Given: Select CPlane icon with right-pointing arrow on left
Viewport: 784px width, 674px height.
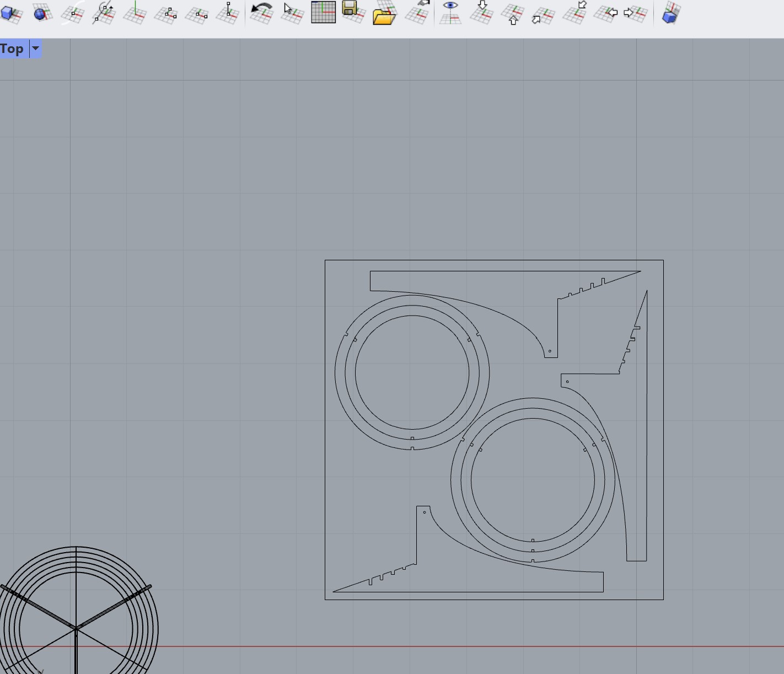Looking at the screenshot, I should tap(635, 13).
